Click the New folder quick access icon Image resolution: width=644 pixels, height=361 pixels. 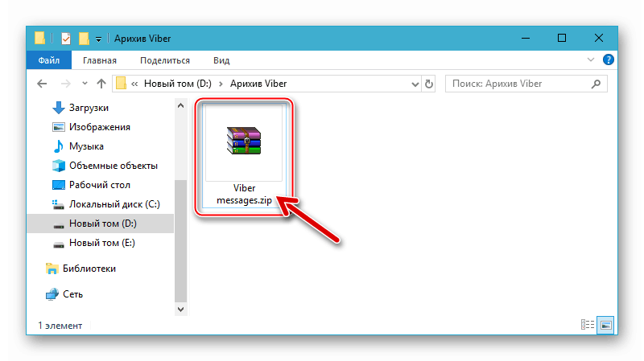click(84, 39)
